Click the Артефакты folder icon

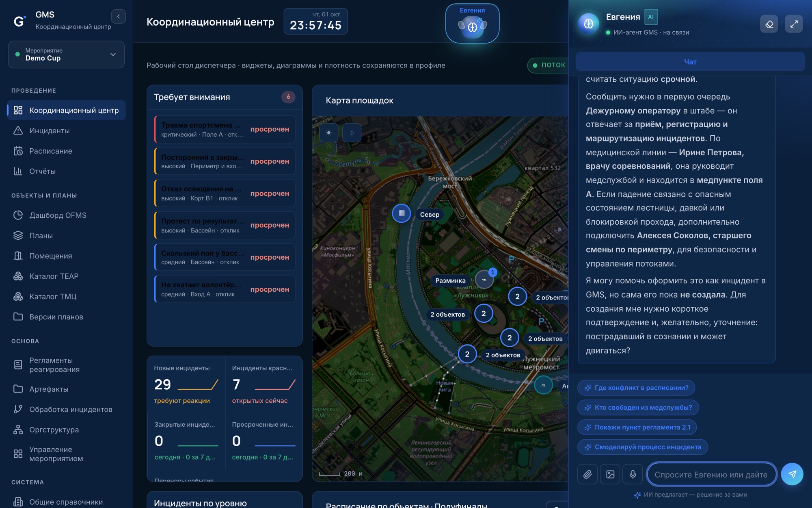point(18,389)
